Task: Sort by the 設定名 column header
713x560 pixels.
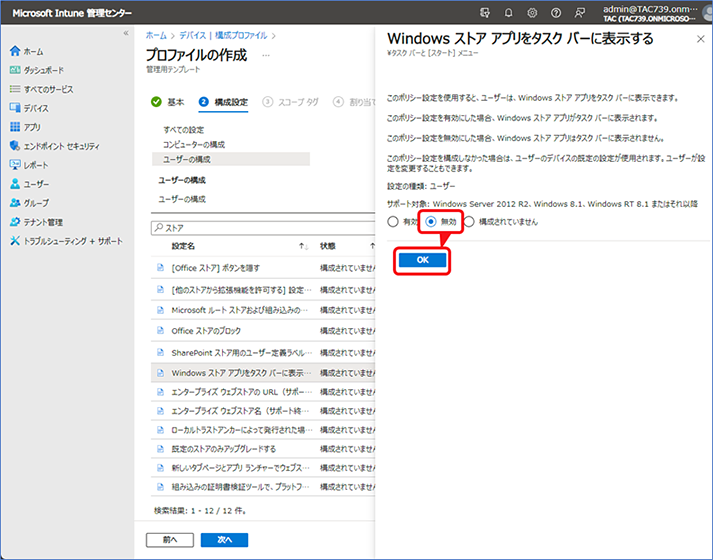Action: click(183, 246)
